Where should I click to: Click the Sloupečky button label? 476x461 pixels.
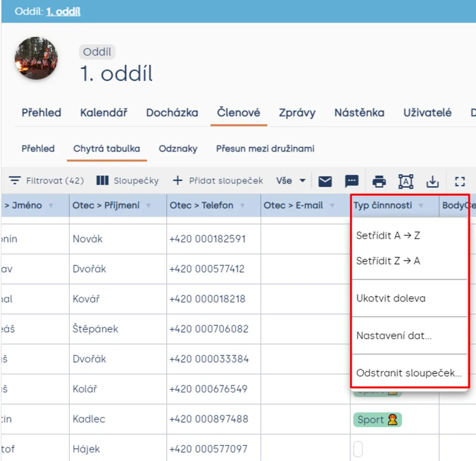point(136,181)
